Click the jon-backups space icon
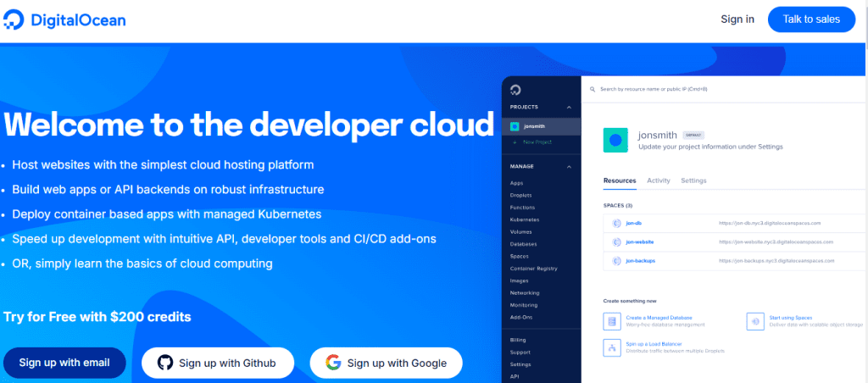This screenshot has width=868, height=383. (x=615, y=260)
